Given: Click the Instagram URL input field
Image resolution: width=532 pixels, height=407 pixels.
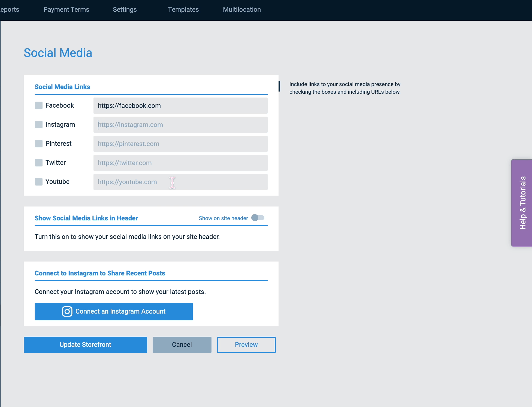Looking at the screenshot, I should pos(180,125).
